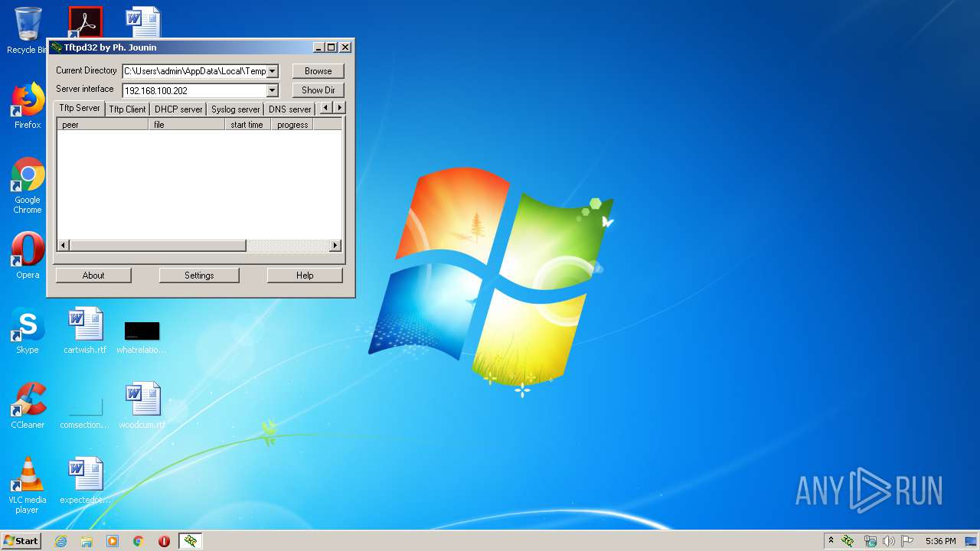
Task: Select the Word document icon behind Tftpd32 title bar
Action: point(143,21)
